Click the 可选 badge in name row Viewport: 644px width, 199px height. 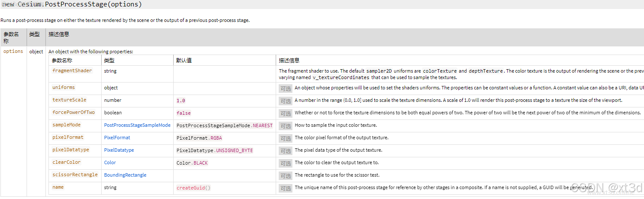point(286,188)
